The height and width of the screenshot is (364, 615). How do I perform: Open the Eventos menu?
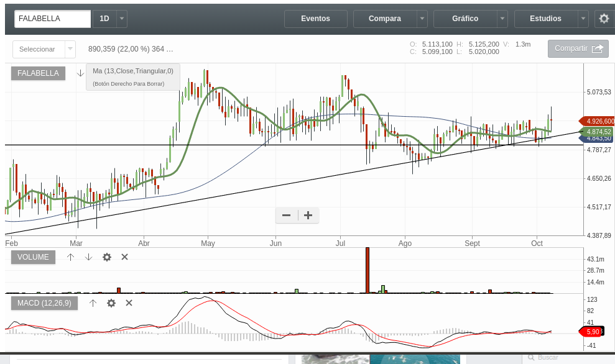315,19
